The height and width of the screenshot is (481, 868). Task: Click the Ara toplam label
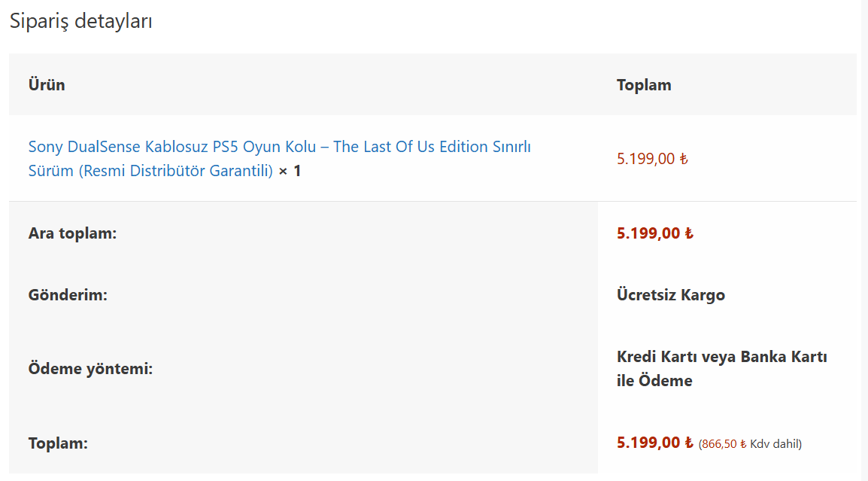72,233
